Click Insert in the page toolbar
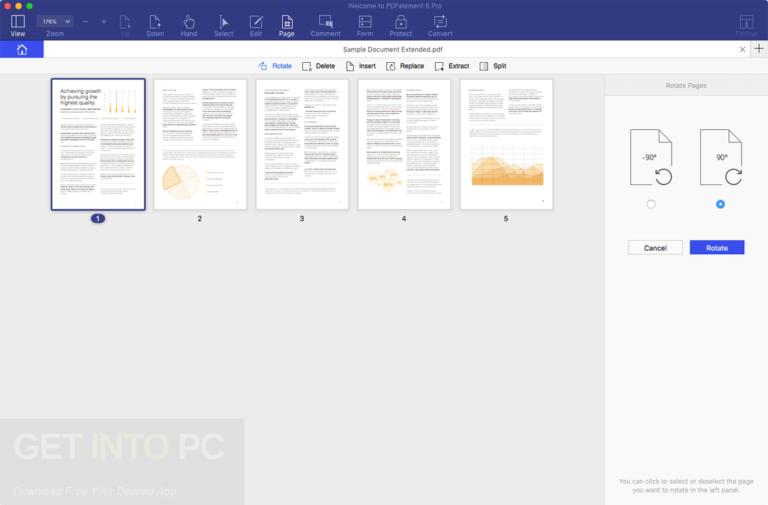The height and width of the screenshot is (505, 768). pyautogui.click(x=361, y=66)
